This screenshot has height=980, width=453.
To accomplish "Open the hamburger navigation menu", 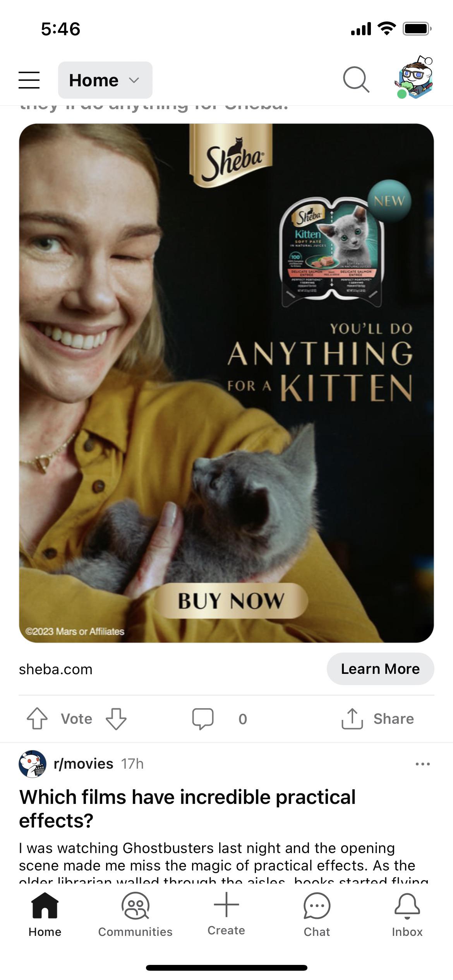I will tap(29, 80).
